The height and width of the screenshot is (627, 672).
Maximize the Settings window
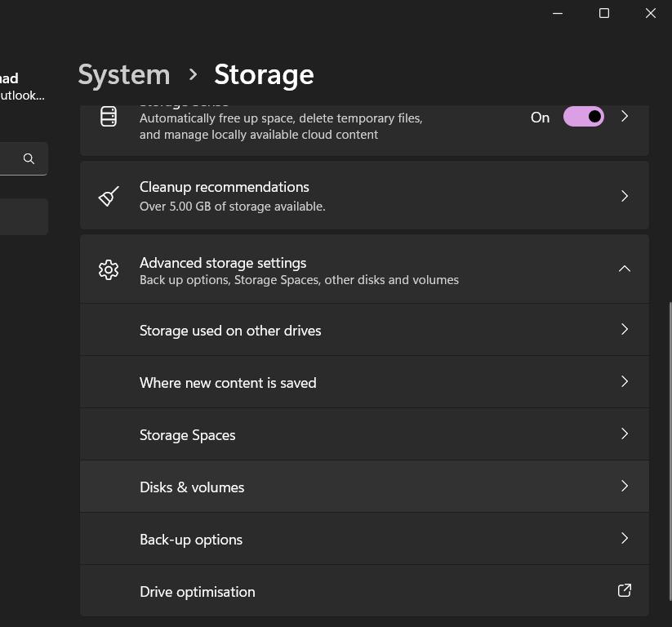point(604,13)
